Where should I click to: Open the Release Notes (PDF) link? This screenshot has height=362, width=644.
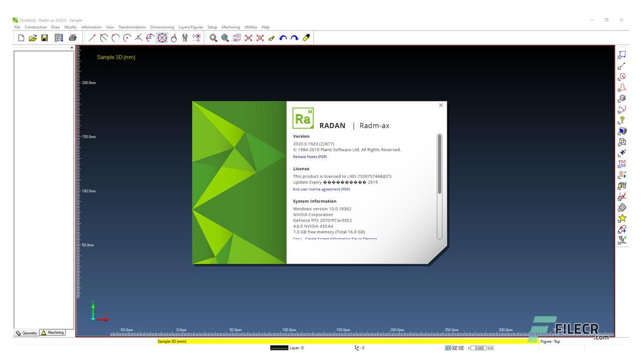310,157
